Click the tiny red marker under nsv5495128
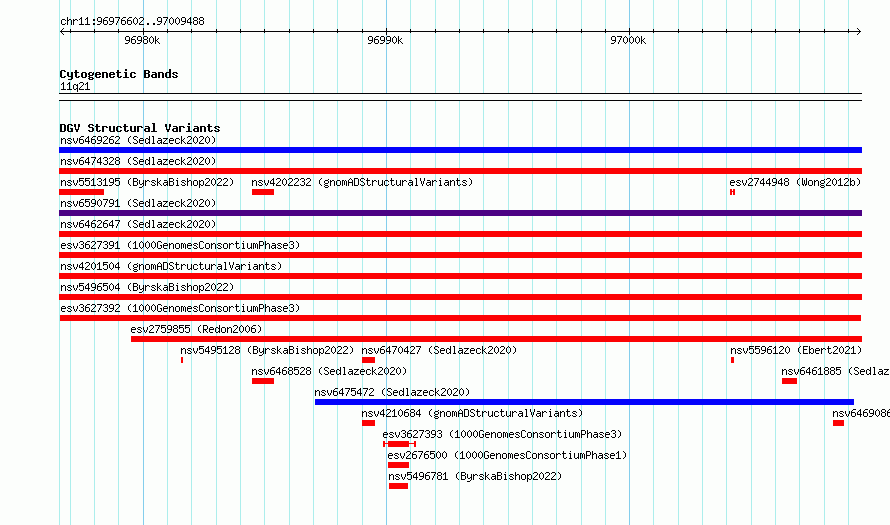 click(x=182, y=360)
